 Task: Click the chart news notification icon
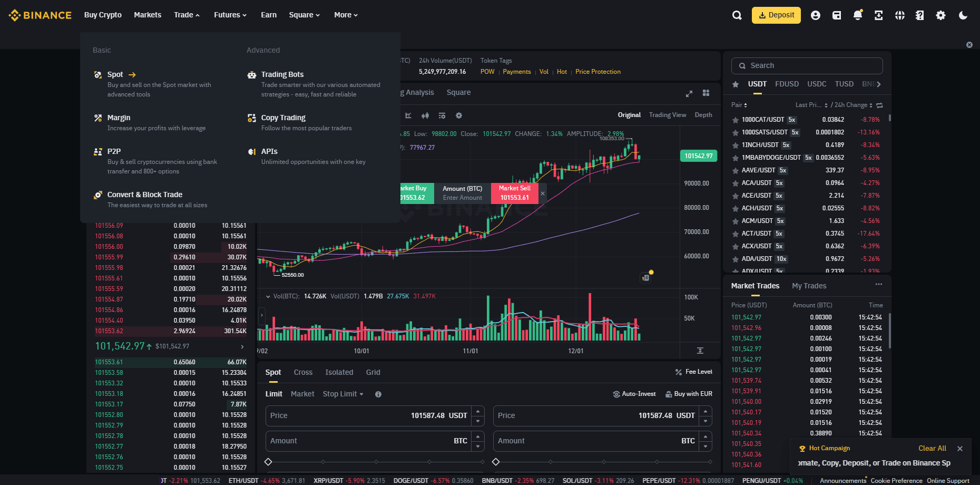pos(646,277)
